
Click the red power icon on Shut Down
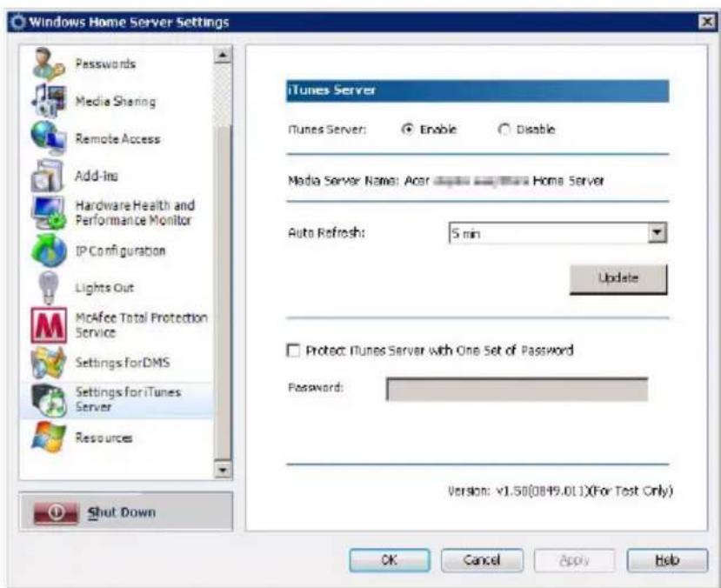(57, 512)
